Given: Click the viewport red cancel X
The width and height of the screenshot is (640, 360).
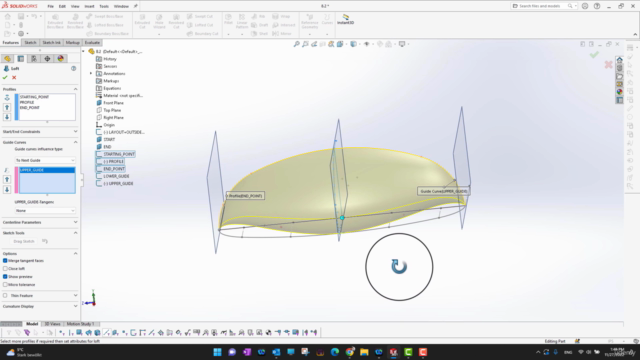Looking at the screenshot, I should [608, 64].
